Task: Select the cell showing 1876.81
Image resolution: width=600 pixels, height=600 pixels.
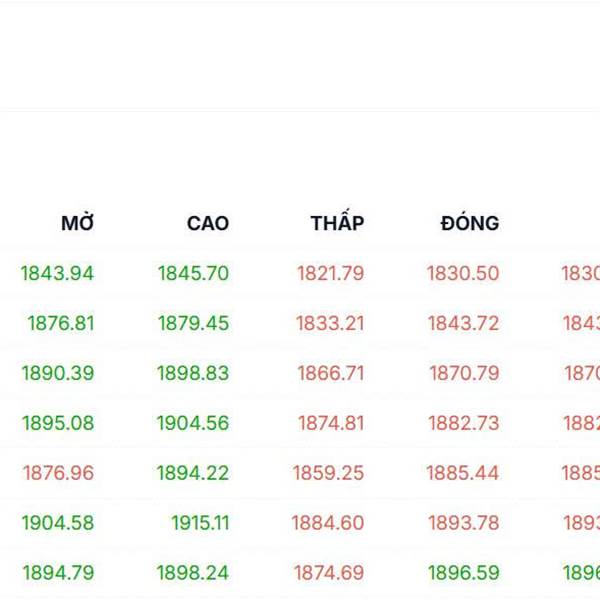Action: click(x=61, y=323)
